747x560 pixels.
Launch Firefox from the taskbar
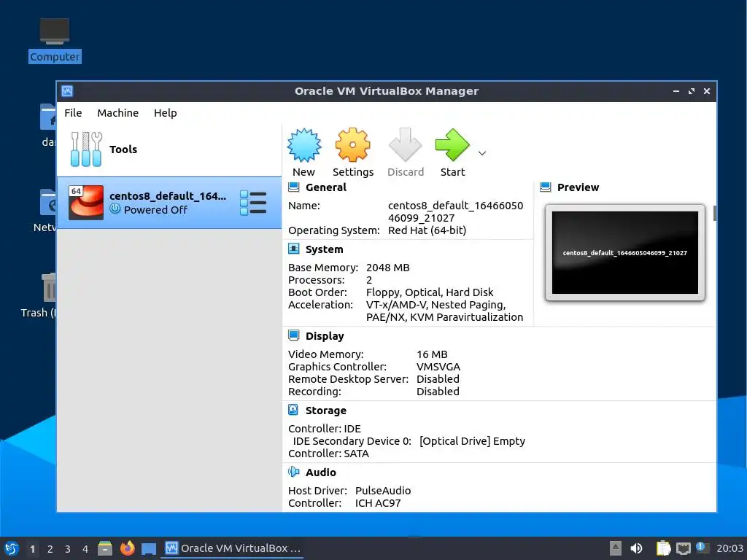pos(127,548)
